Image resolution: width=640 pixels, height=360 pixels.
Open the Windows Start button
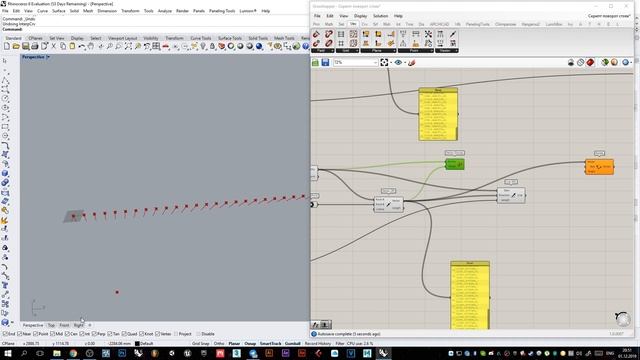click(x=7, y=353)
